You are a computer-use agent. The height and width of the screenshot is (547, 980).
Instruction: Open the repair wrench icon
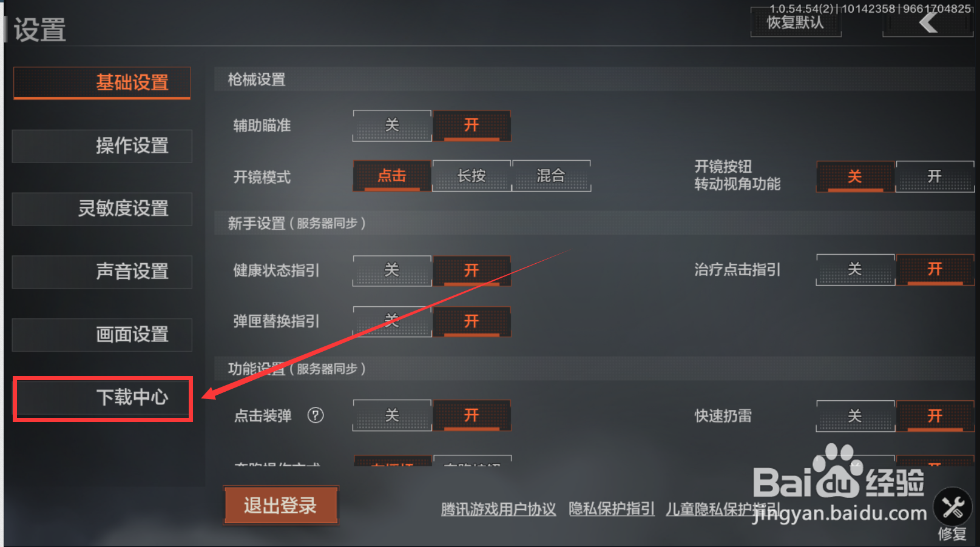tap(953, 507)
